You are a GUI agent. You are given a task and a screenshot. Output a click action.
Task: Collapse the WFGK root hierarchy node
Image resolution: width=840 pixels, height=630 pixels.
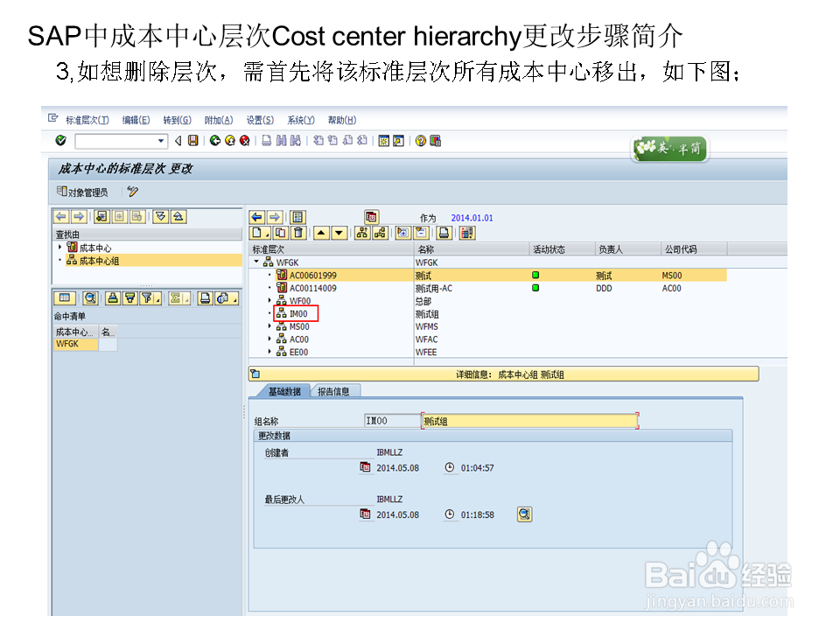(256, 262)
